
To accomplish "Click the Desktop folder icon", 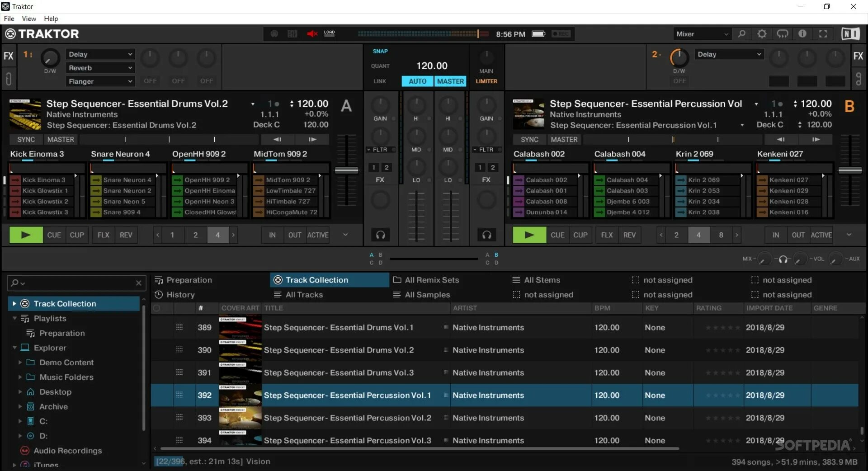I will pos(31,392).
